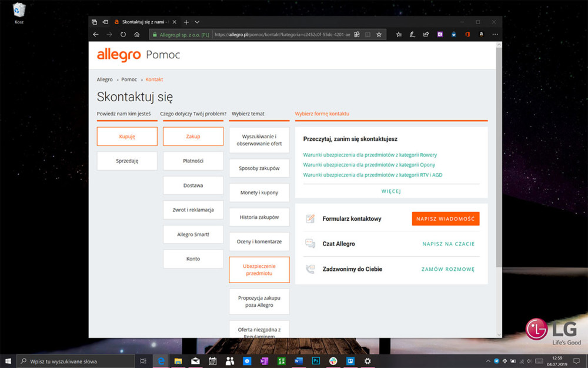Pick the Sposoby zakupów topic
Screen dimensions: 588x368
coord(259,168)
